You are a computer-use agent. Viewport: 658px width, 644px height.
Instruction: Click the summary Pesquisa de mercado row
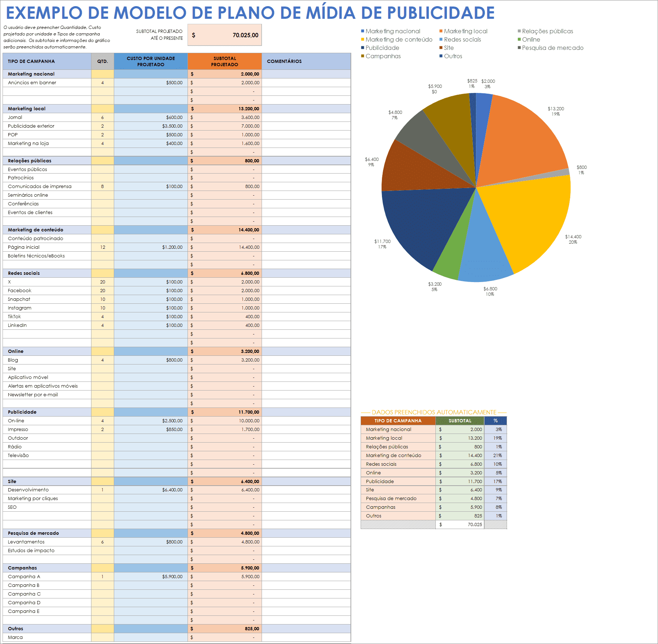[x=434, y=498]
